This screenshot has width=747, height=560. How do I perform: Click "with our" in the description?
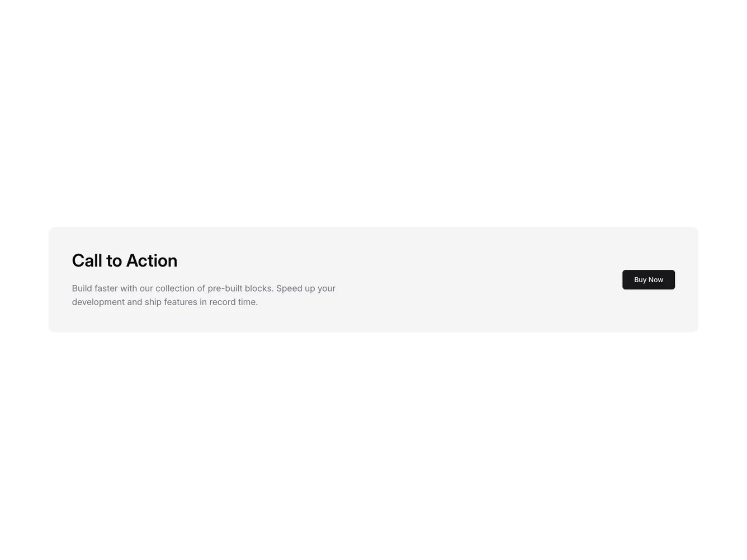(136, 288)
